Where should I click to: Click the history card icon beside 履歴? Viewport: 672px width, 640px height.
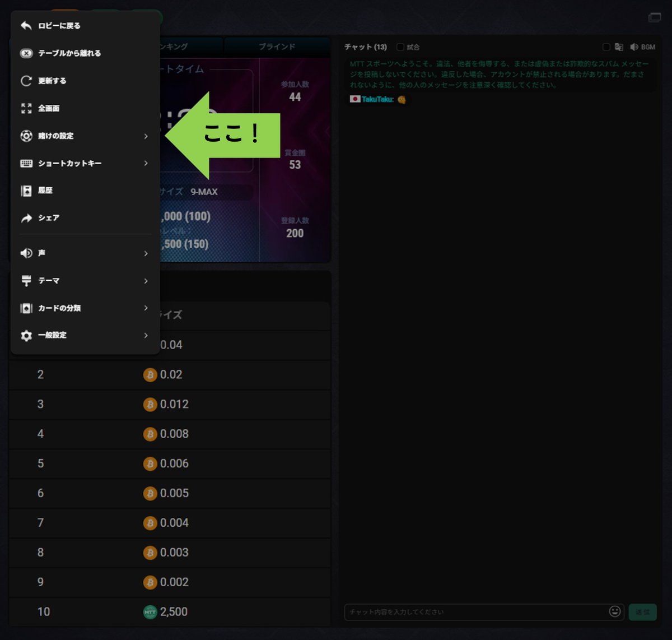click(x=26, y=191)
